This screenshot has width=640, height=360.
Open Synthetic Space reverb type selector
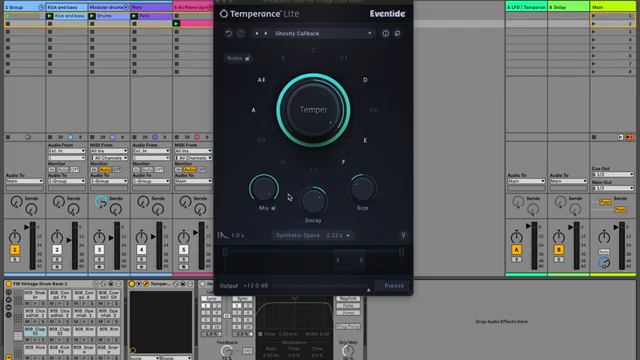pos(313,235)
